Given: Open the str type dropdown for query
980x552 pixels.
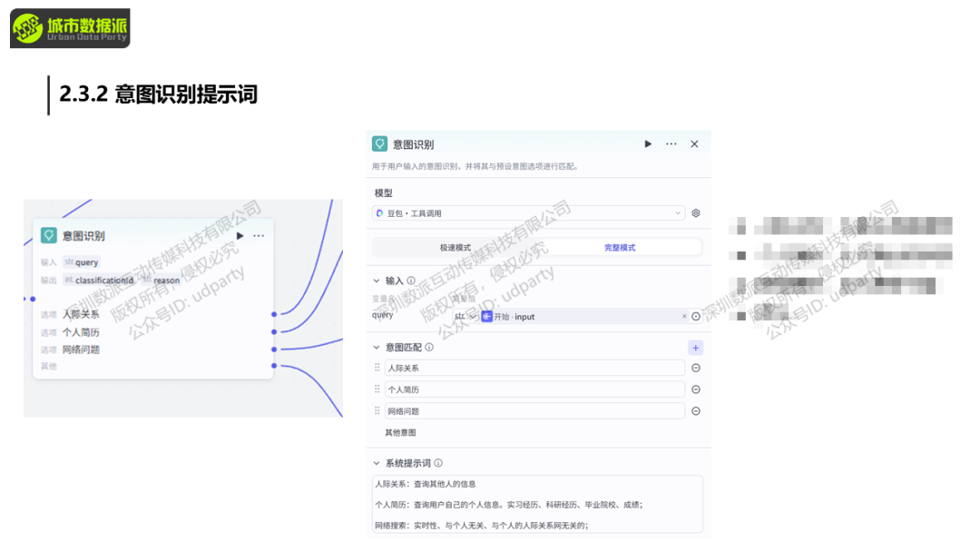Looking at the screenshot, I should [x=465, y=317].
